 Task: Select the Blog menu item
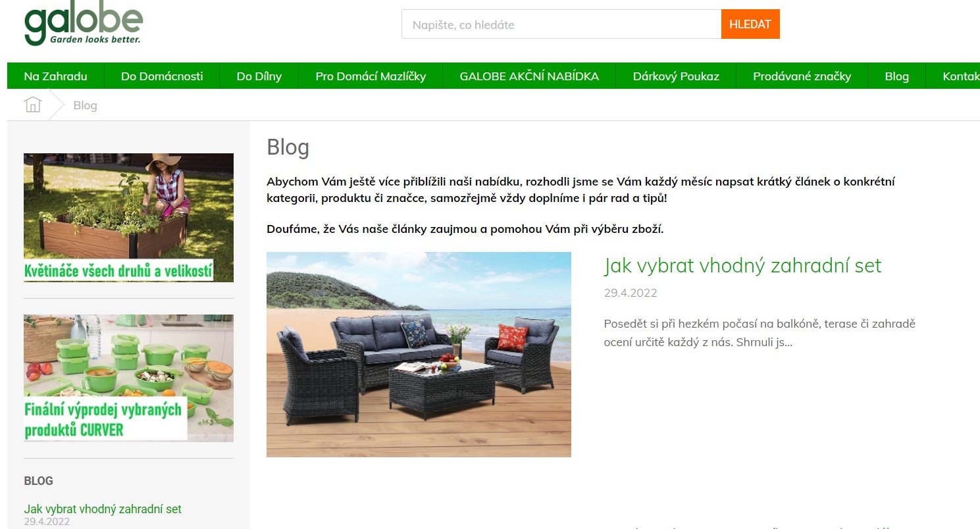click(896, 76)
